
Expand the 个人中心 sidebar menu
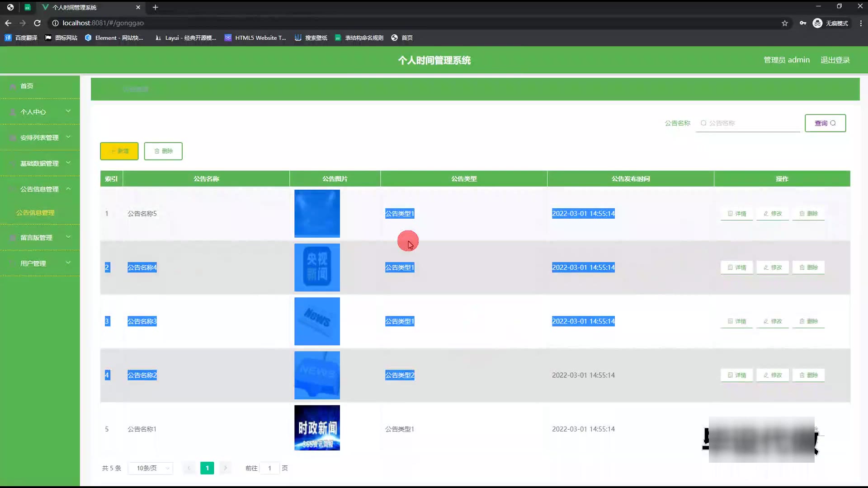click(40, 112)
